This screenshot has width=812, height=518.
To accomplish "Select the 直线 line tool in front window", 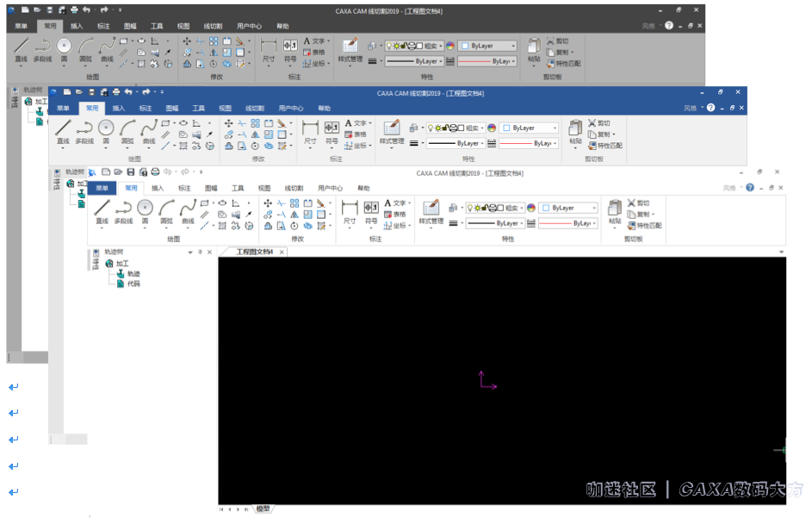I will [102, 212].
